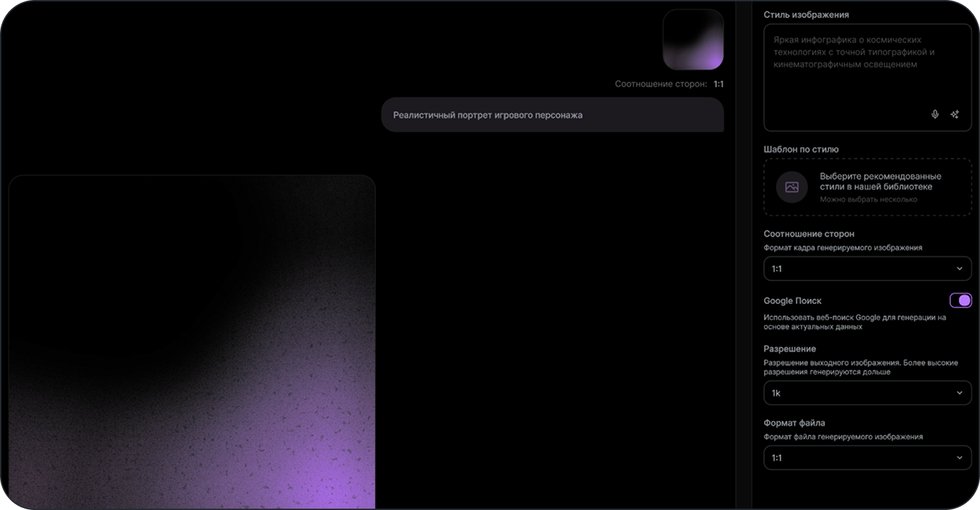Open the large generated image preview
Viewport: 980px width, 510px height.
tap(192, 342)
